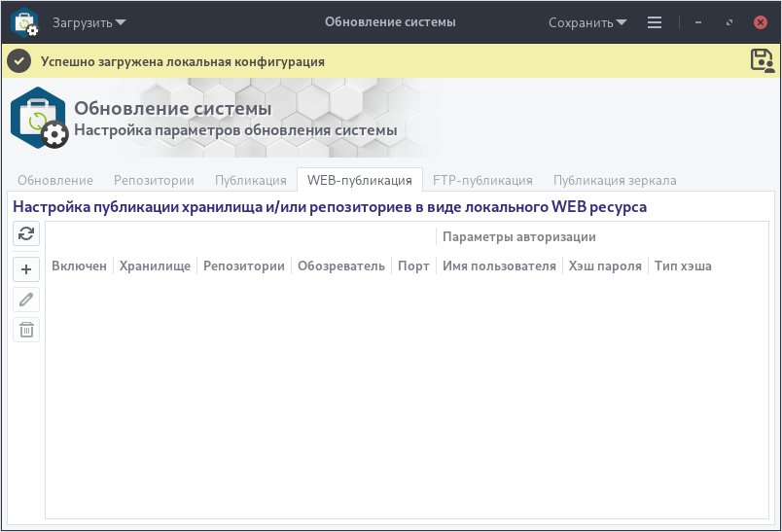782x532 pixels.
Task: Open the FTP-публикация tab
Action: click(x=482, y=180)
